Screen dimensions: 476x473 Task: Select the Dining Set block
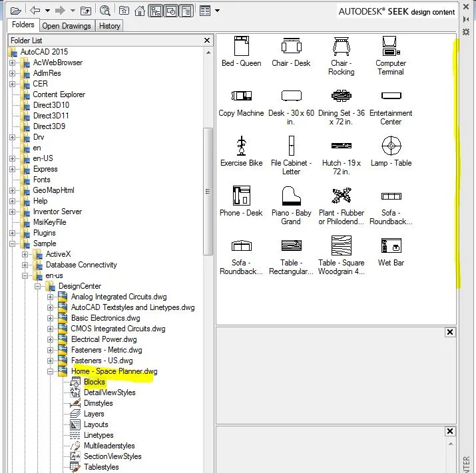pyautogui.click(x=342, y=108)
